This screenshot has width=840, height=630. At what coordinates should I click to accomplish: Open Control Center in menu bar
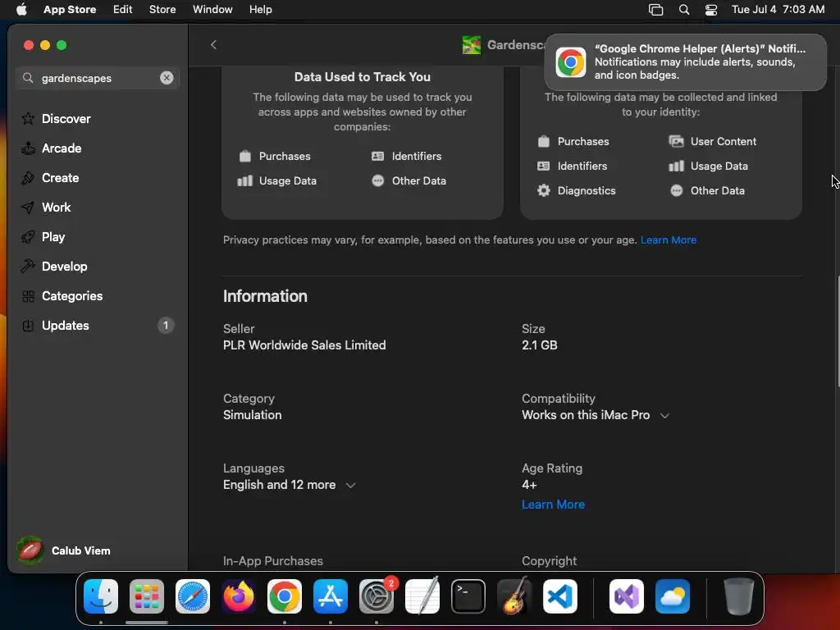[711, 10]
